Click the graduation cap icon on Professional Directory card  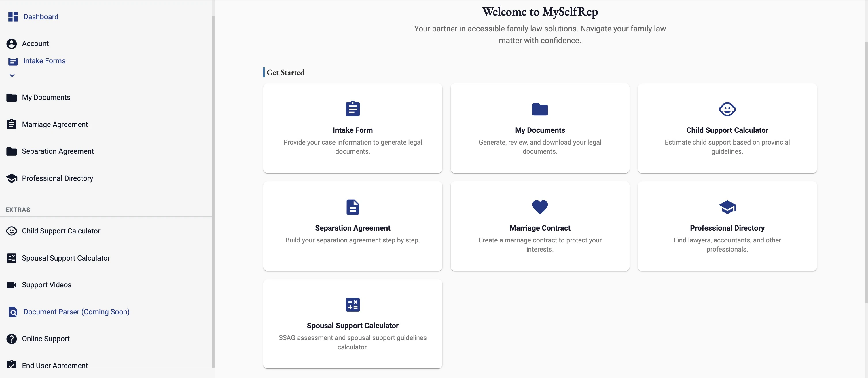727,207
